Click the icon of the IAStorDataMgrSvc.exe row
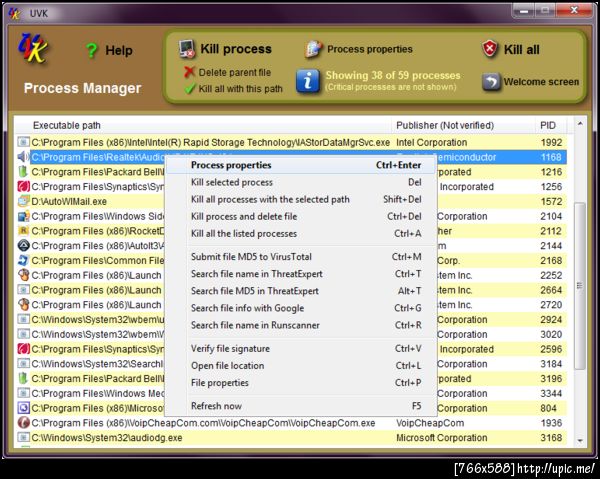The width and height of the screenshot is (600, 479). pyautogui.click(x=23, y=142)
